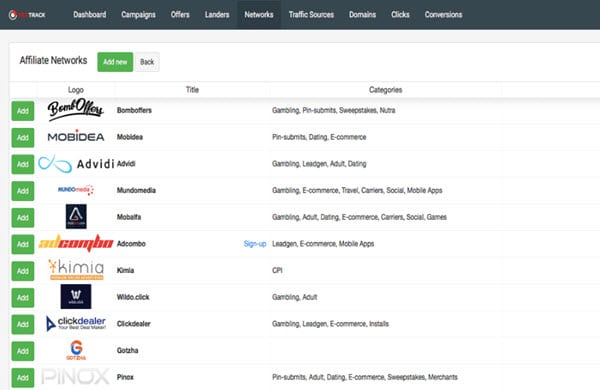Viewport: 600px width, 390px height.
Task: Click Clickdealer categories 'Gambling, Leadgen, E-commerce, Installs'
Action: (330, 324)
